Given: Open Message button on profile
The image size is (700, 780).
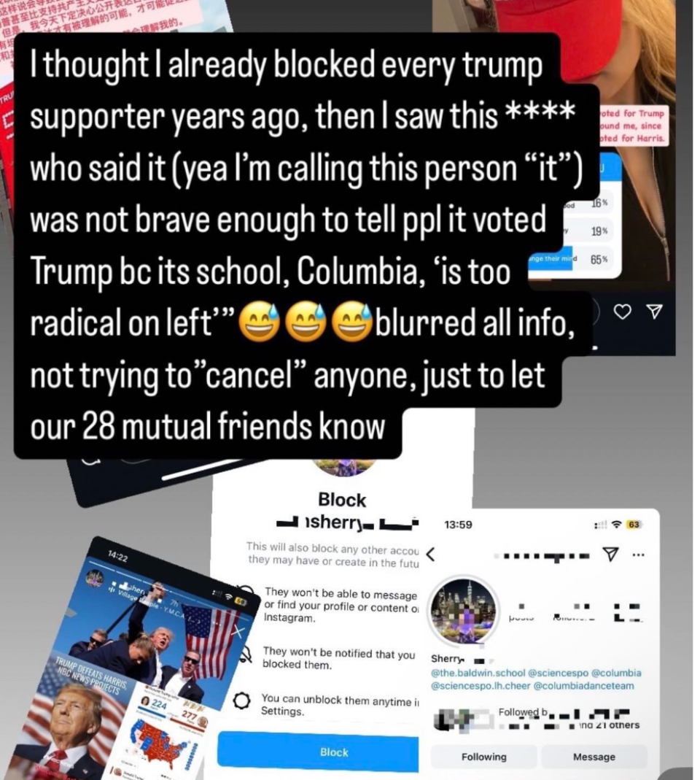Looking at the screenshot, I should coord(594,757).
